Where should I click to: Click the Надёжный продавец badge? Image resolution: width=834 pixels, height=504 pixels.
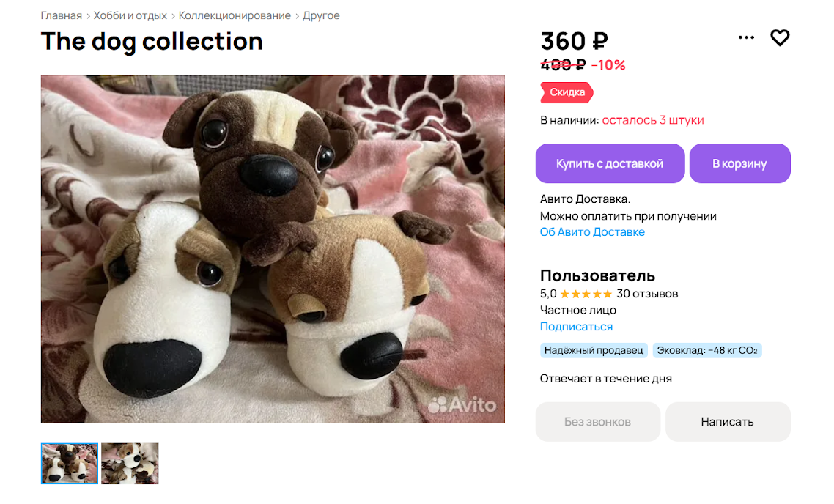point(594,350)
